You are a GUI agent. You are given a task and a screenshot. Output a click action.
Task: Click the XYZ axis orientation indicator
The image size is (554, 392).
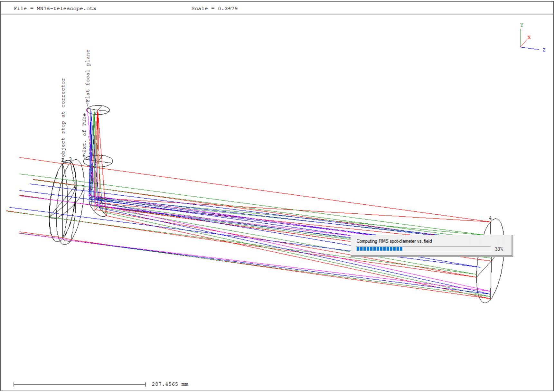pos(532,37)
